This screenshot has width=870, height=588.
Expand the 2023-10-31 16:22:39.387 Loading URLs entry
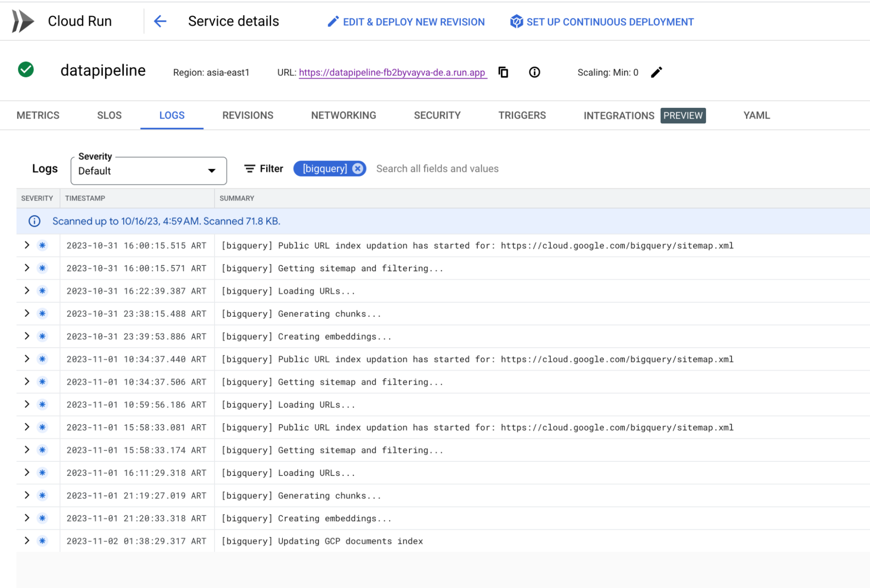[27, 291]
